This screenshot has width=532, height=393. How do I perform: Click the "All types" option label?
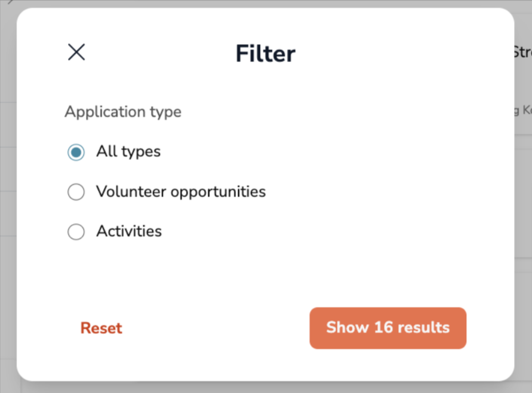click(128, 152)
